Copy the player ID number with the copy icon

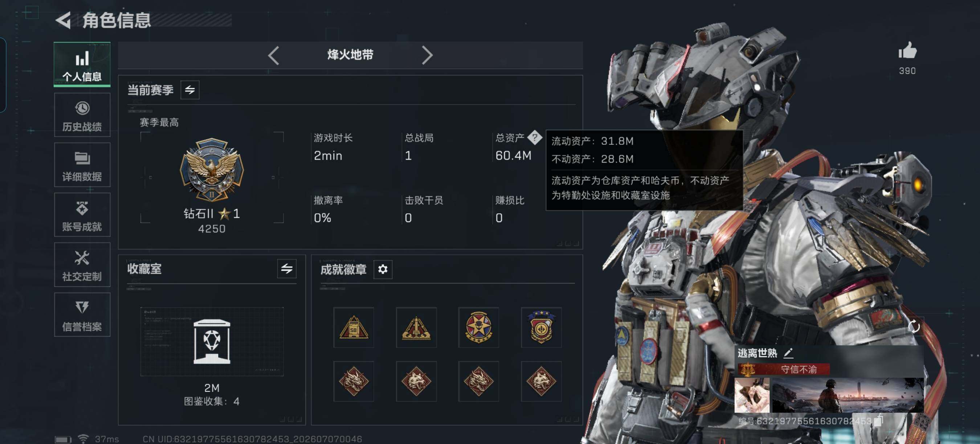point(878,420)
